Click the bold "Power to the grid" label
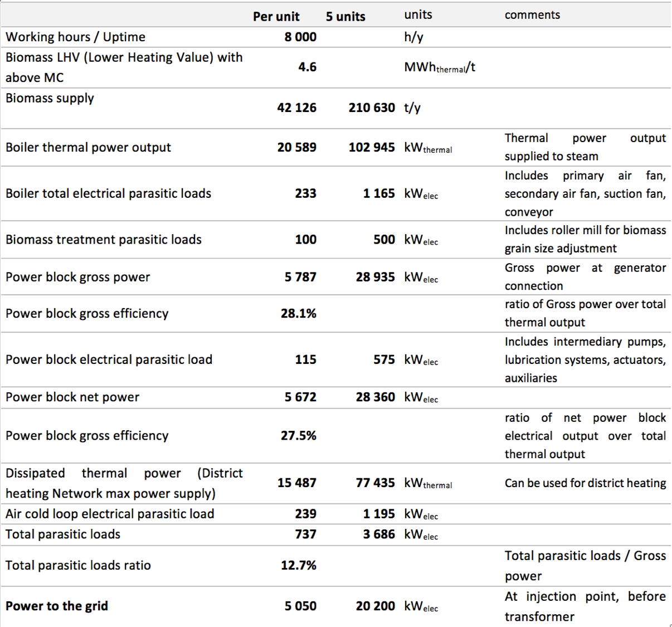The width and height of the screenshot is (672, 627). (57, 606)
